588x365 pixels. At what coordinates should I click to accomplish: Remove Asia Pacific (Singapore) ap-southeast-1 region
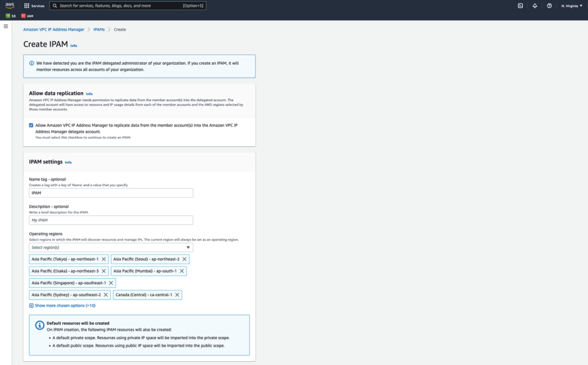coord(111,283)
